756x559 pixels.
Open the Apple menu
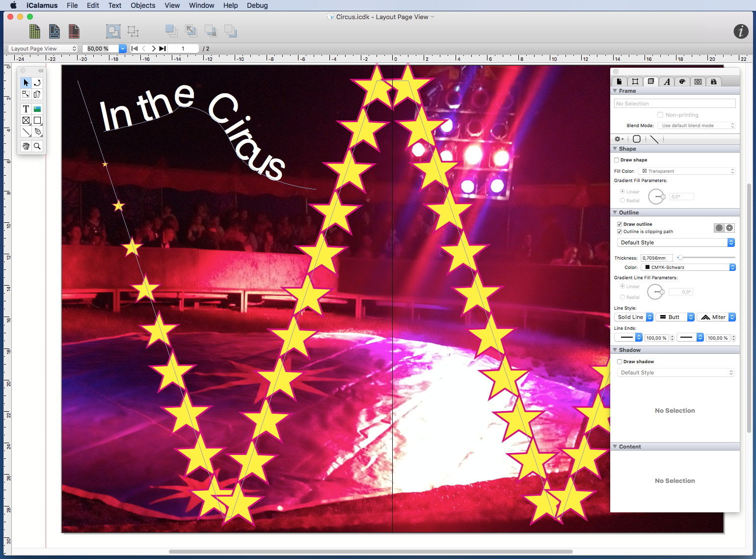tap(13, 5)
